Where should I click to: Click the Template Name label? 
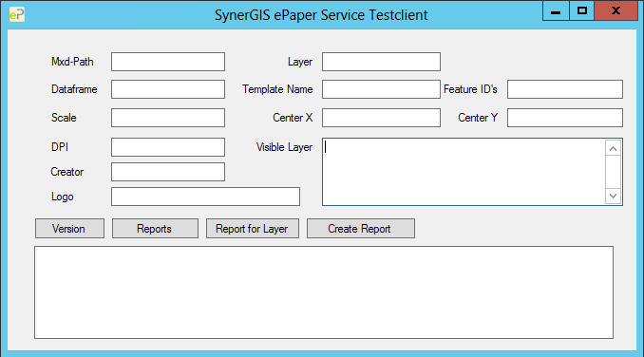pyautogui.click(x=277, y=89)
